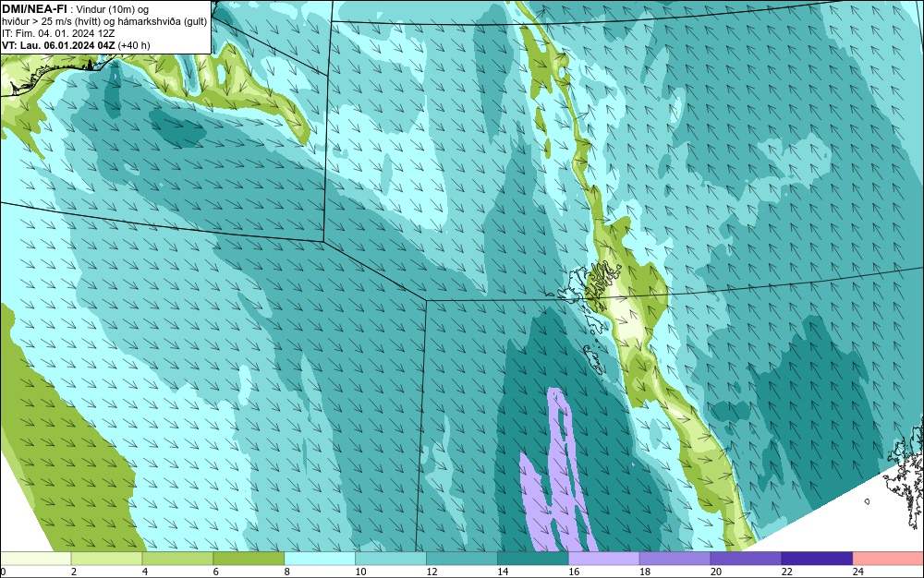924x578 pixels.
Task: Click the "DMI/NEA-FI" title text
Action: 34,9
